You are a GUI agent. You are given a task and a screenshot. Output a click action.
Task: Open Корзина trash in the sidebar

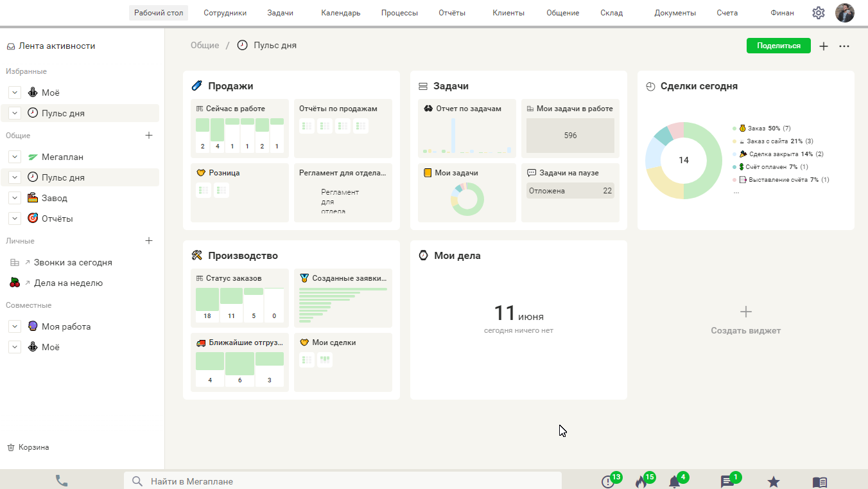click(x=33, y=447)
